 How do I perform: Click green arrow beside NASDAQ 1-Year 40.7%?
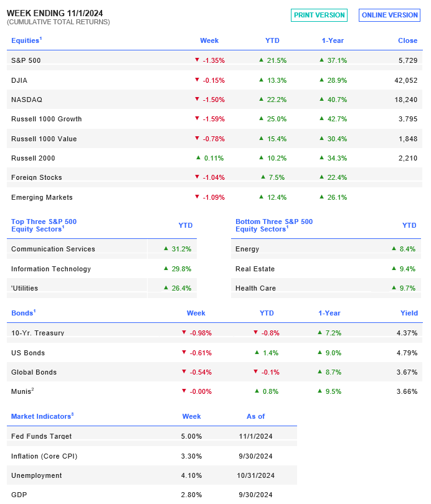pyautogui.click(x=321, y=99)
